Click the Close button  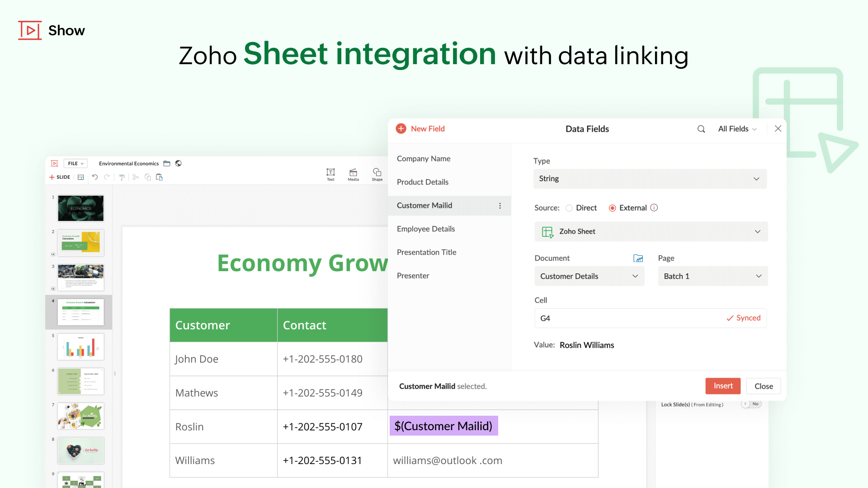(x=764, y=386)
